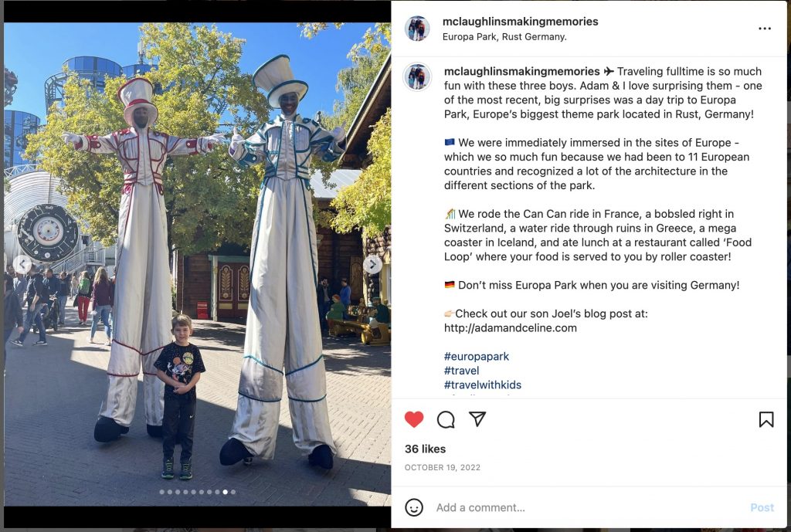791x532 pixels.
Task: Open the comment speech bubble icon
Action: point(446,419)
